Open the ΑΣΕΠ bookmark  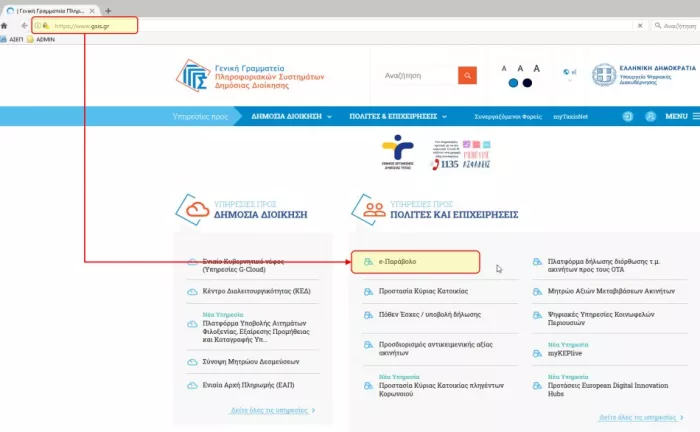(12, 39)
